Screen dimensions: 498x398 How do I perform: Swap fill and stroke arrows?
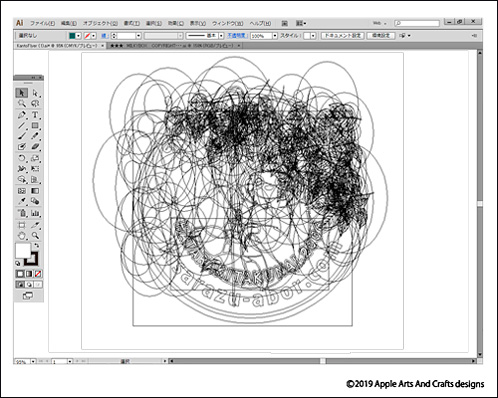[x=36, y=245]
